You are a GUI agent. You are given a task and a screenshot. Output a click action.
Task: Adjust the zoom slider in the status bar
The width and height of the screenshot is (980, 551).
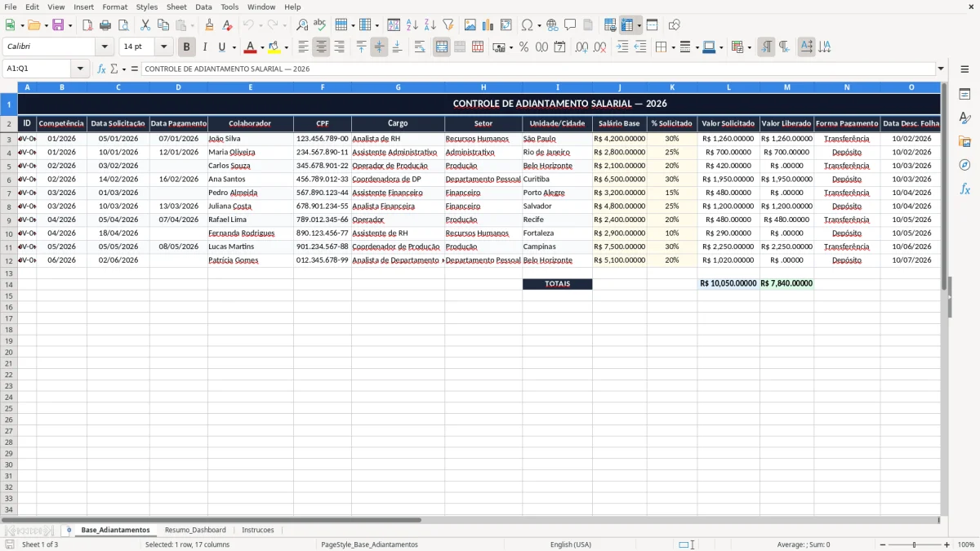point(914,544)
